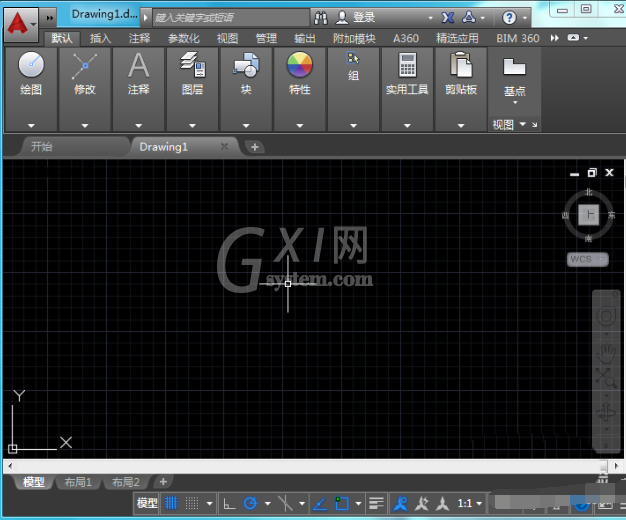The height and width of the screenshot is (520, 626).
Task: Expand the 修改 panel dropdown arrow
Action: point(85,125)
